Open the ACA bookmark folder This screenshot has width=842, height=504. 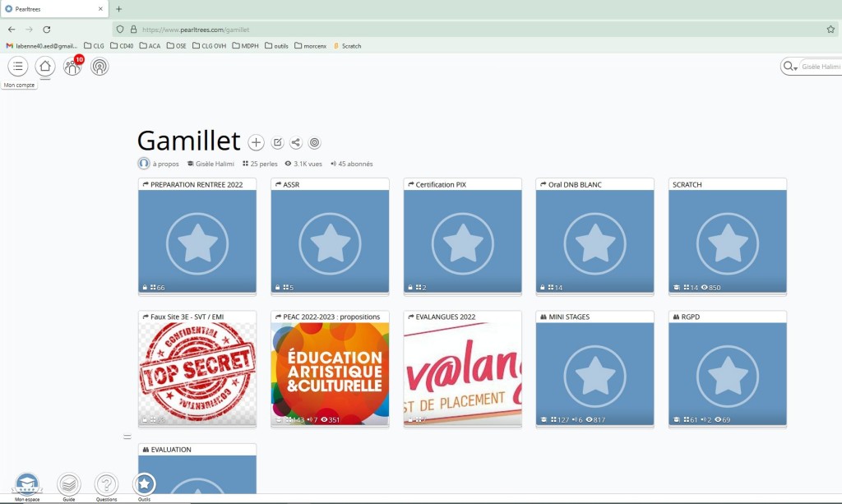pos(150,46)
